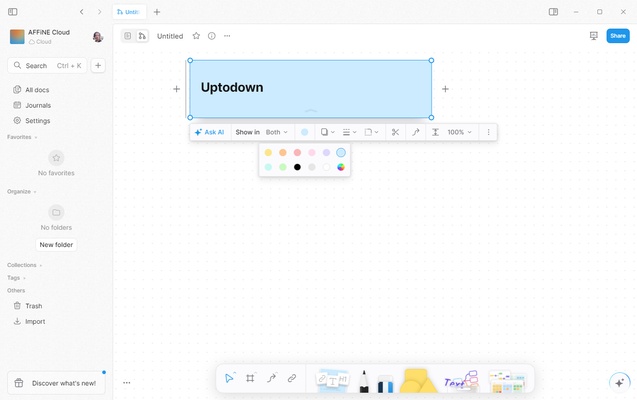Click the auto height icon in note toolbar

tap(435, 132)
